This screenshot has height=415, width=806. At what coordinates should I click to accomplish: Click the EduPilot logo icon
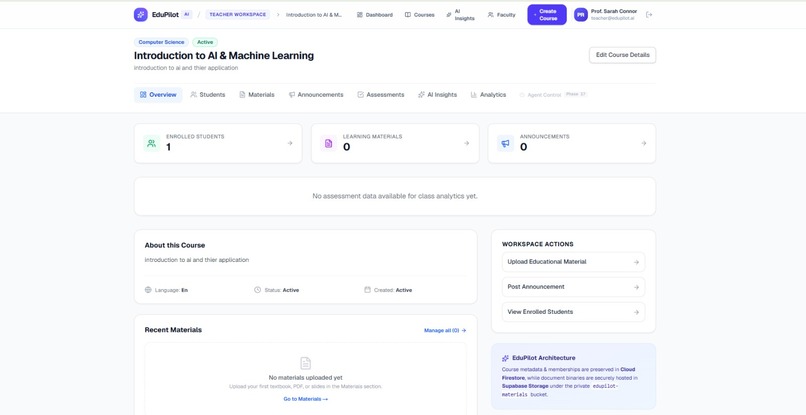[141, 15]
